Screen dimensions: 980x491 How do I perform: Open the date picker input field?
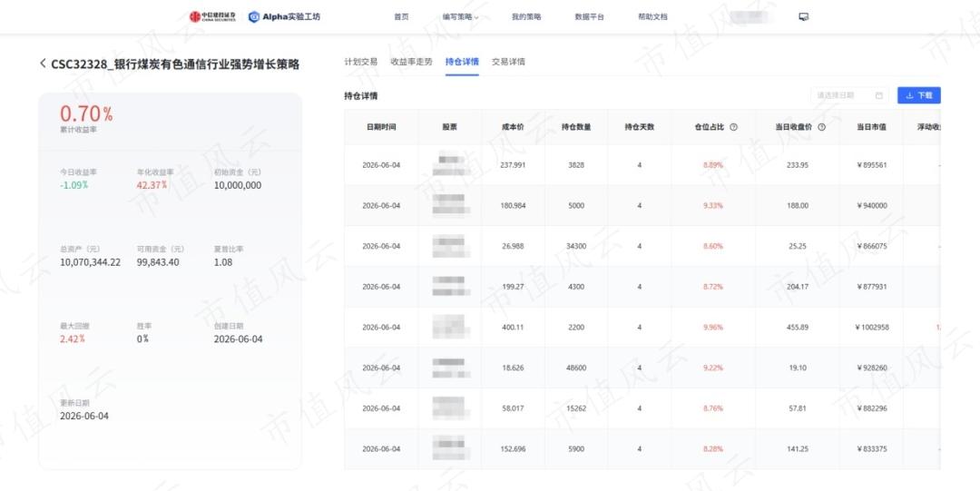pyautogui.click(x=849, y=95)
